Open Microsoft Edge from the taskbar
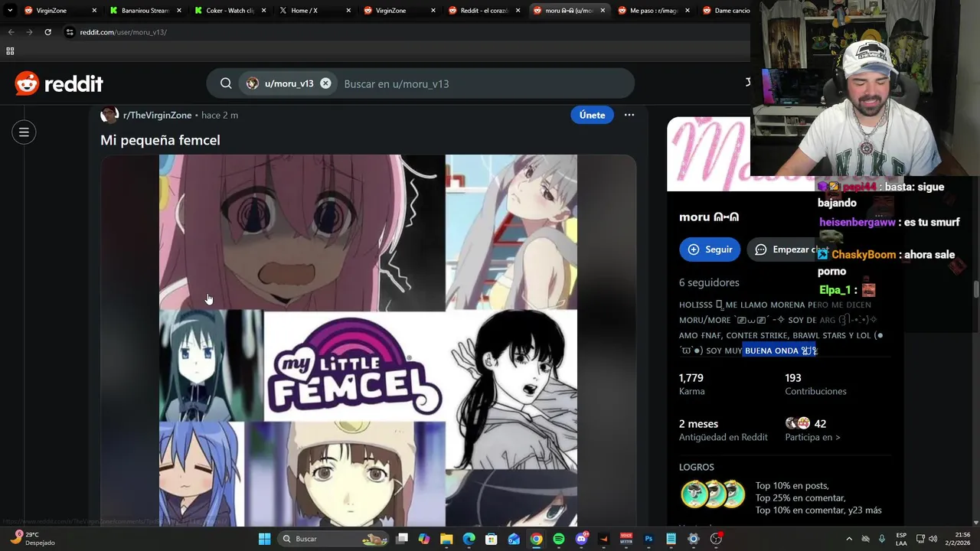Viewport: 980px width, 551px height. (469, 539)
